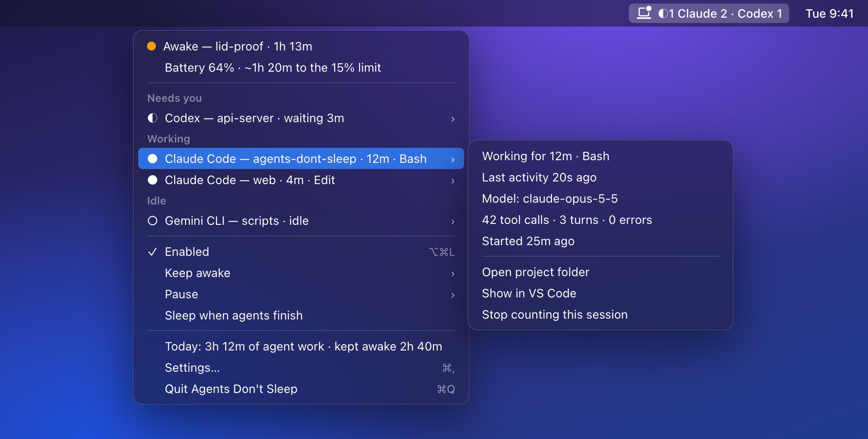868x439 pixels.
Task: Select Claude Code — web session
Action: (301, 180)
